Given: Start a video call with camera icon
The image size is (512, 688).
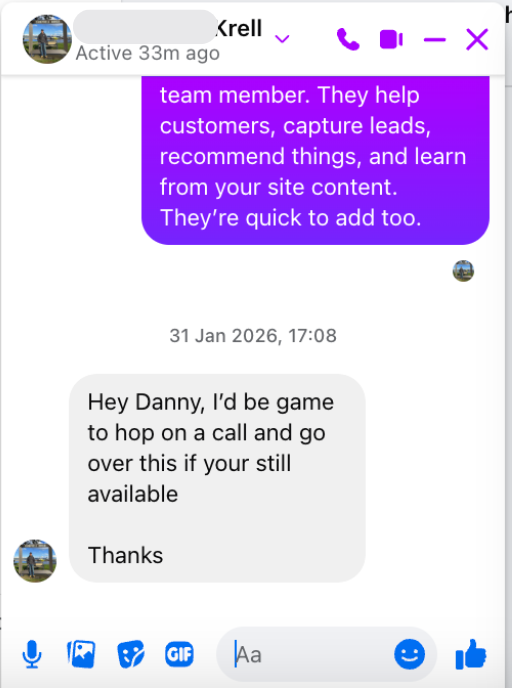Looking at the screenshot, I should click(x=391, y=39).
